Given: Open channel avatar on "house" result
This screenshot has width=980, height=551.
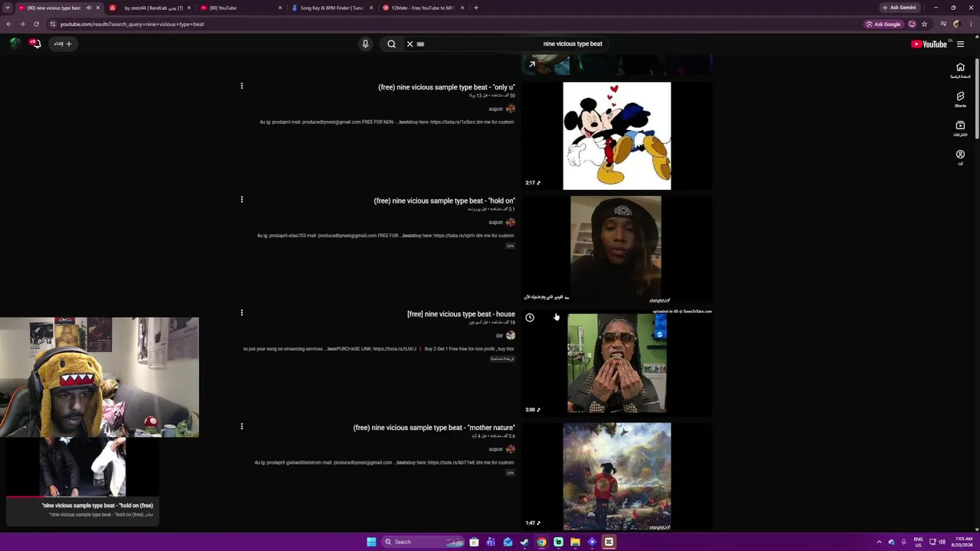Looking at the screenshot, I should click(x=511, y=335).
